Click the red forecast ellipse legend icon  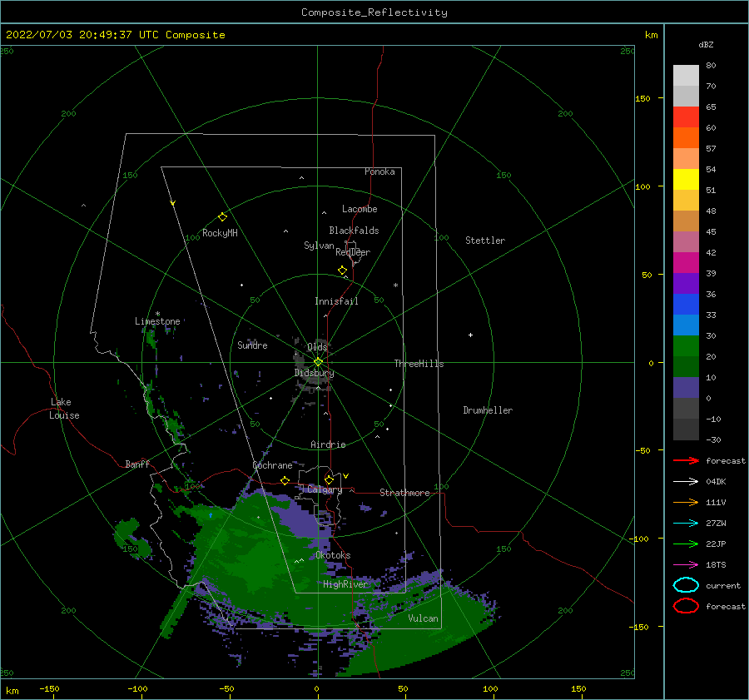tap(686, 606)
